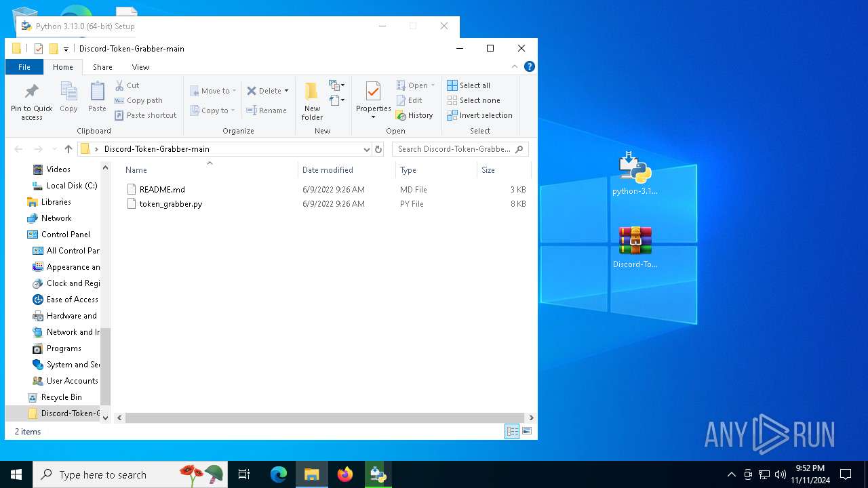
Task: Click the Paste ribbon icon
Action: 97,97
